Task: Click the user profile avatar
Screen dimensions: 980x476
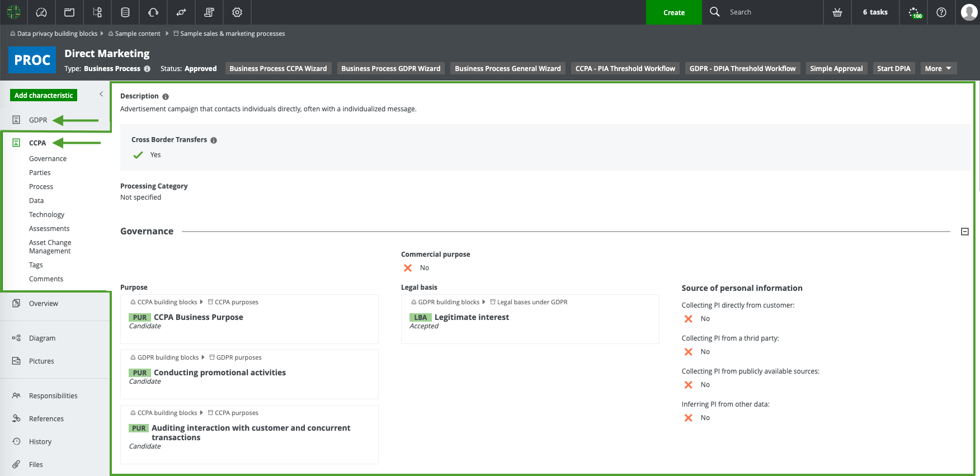Action: [x=969, y=12]
